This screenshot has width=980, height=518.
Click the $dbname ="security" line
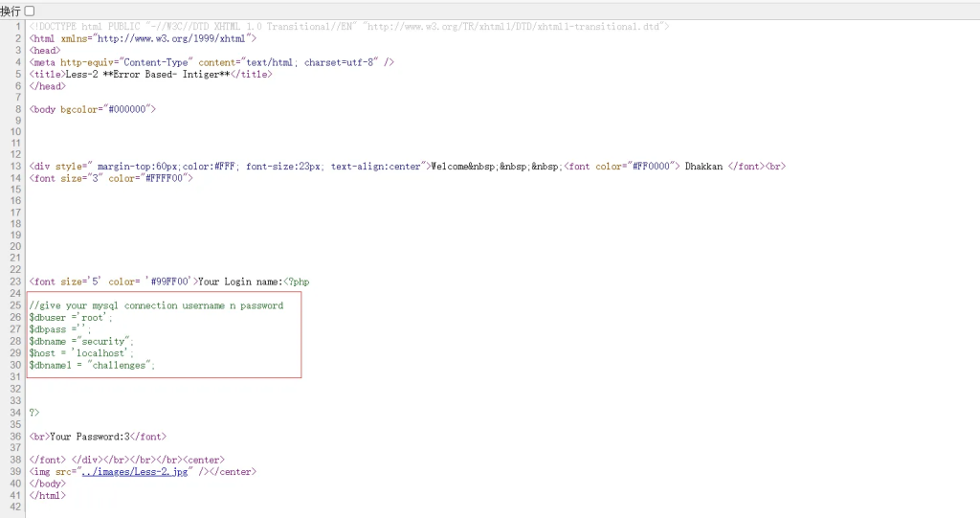pyautogui.click(x=81, y=341)
